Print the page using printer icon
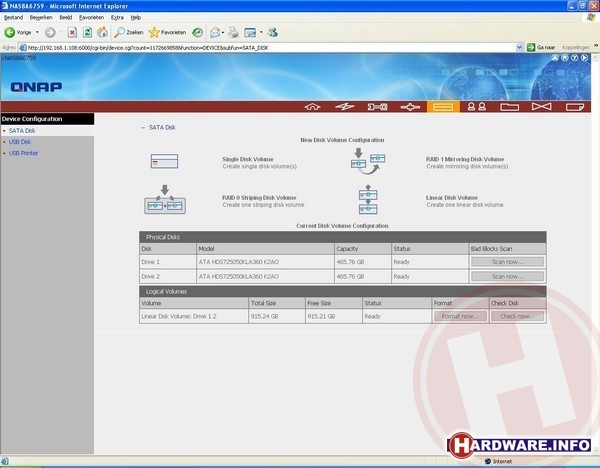The image size is (600, 468). point(233,33)
